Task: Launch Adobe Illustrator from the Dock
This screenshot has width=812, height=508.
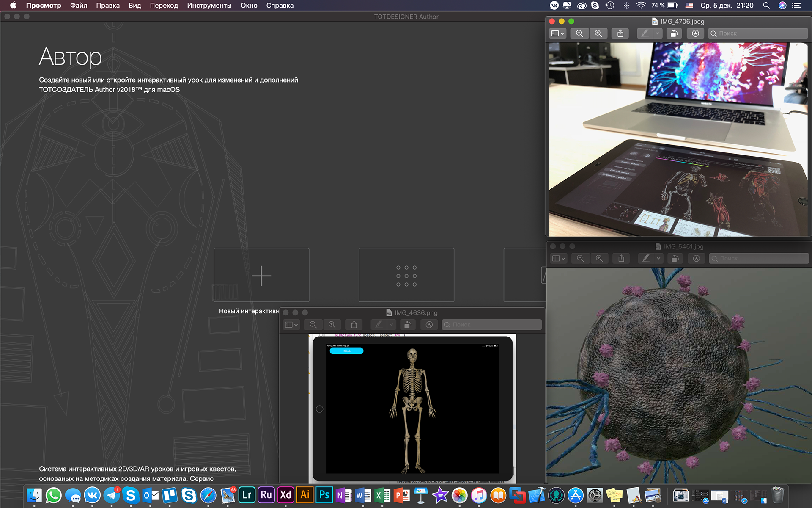Action: pos(305,495)
